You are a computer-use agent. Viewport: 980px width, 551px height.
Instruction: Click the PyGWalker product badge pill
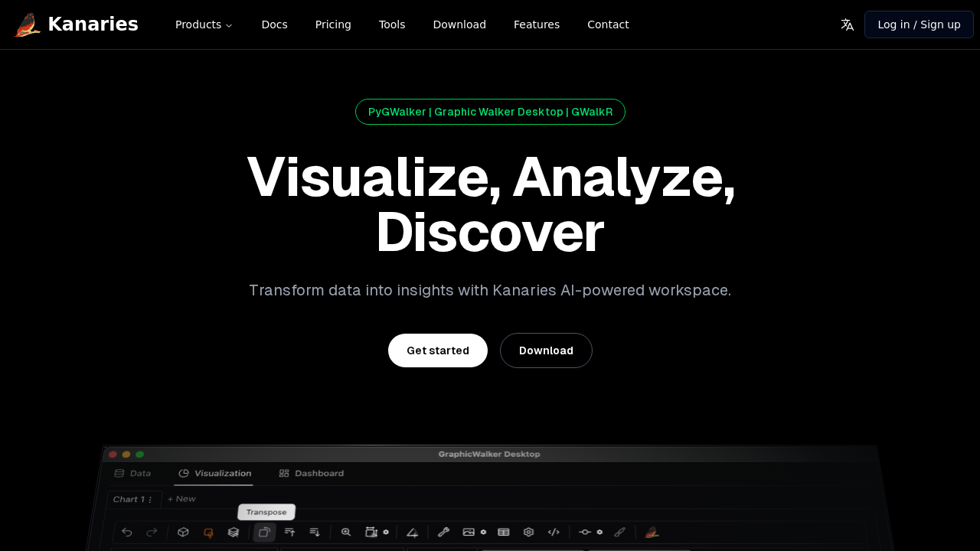pyautogui.click(x=490, y=112)
